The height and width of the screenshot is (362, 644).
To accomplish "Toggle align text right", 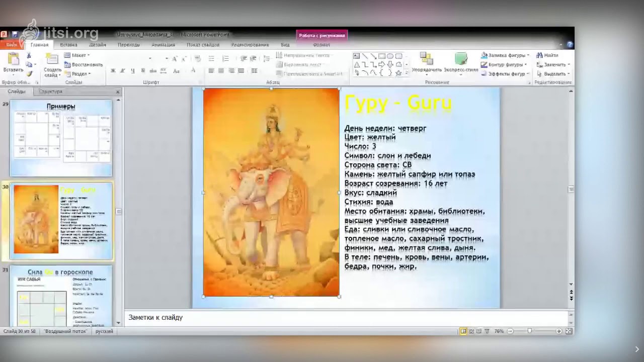I will [231, 71].
